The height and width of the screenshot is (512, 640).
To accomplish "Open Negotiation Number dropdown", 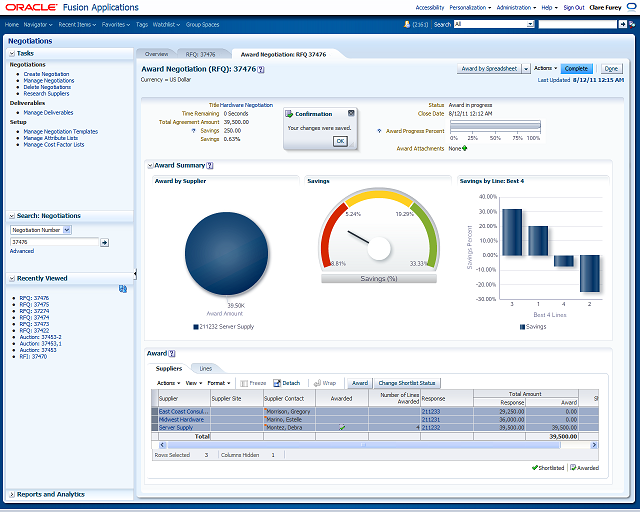I will (67, 230).
